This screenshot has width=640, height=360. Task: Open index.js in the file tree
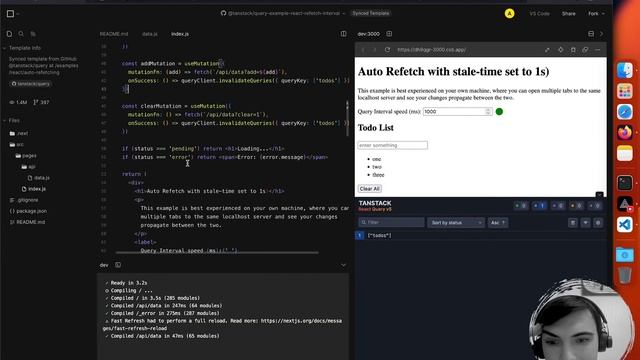[34, 189]
